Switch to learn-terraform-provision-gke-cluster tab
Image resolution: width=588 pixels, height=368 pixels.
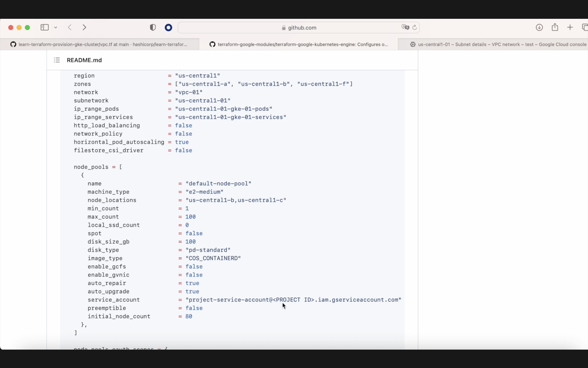[x=99, y=44]
